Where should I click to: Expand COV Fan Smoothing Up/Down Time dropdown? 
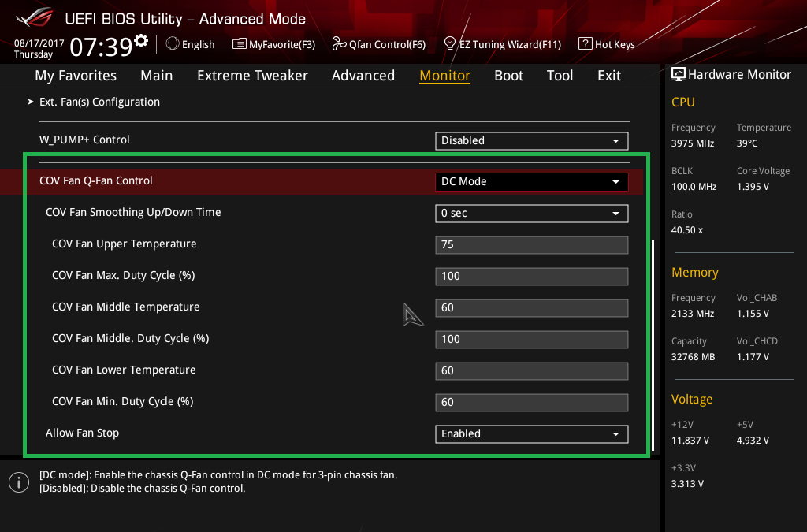[531, 213]
